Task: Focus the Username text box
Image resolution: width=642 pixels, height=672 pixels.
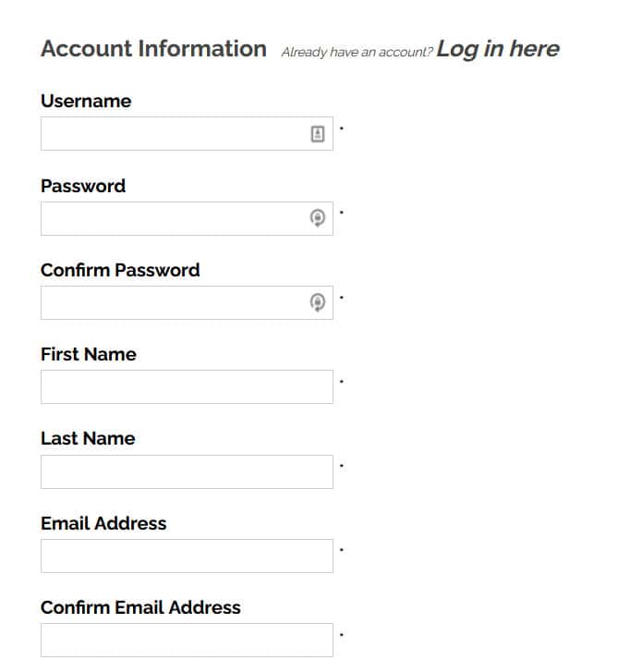Action: (x=187, y=134)
